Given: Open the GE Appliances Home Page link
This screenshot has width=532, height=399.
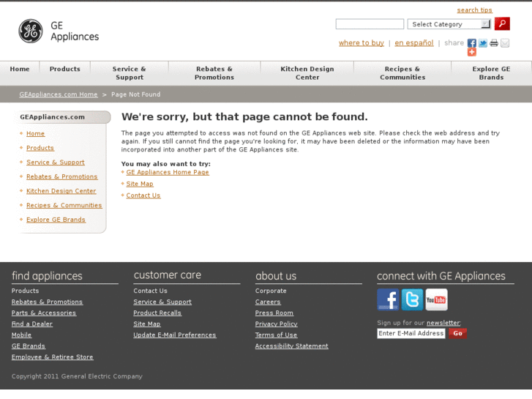Looking at the screenshot, I should pyautogui.click(x=168, y=172).
